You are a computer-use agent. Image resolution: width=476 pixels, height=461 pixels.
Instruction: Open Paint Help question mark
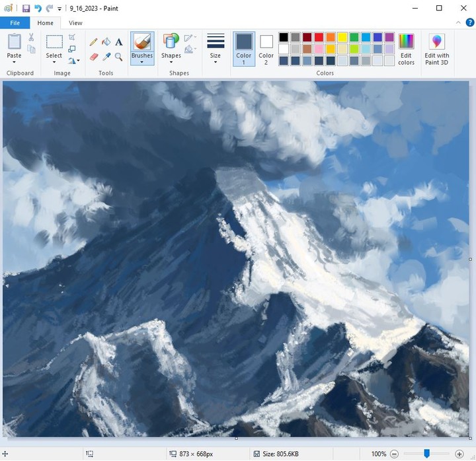coord(469,22)
